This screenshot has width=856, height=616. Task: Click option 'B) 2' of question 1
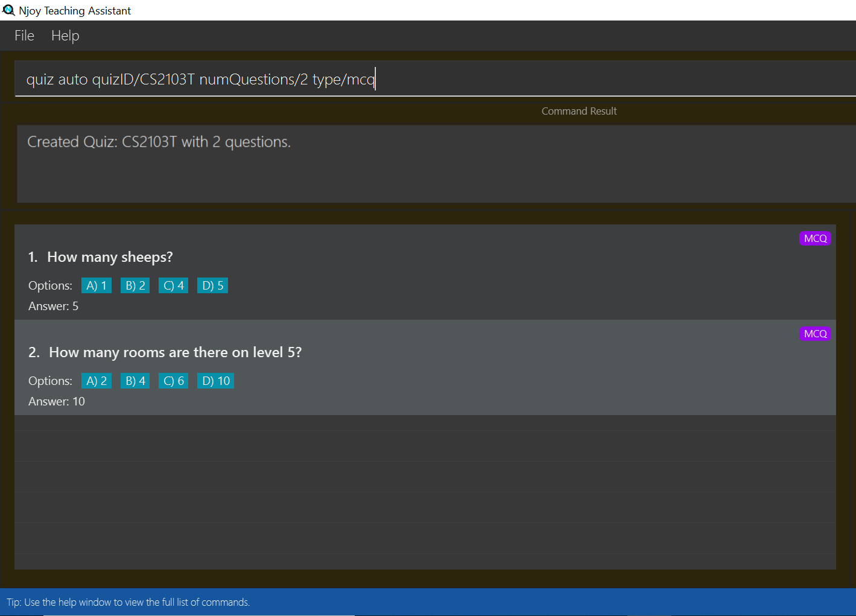135,285
